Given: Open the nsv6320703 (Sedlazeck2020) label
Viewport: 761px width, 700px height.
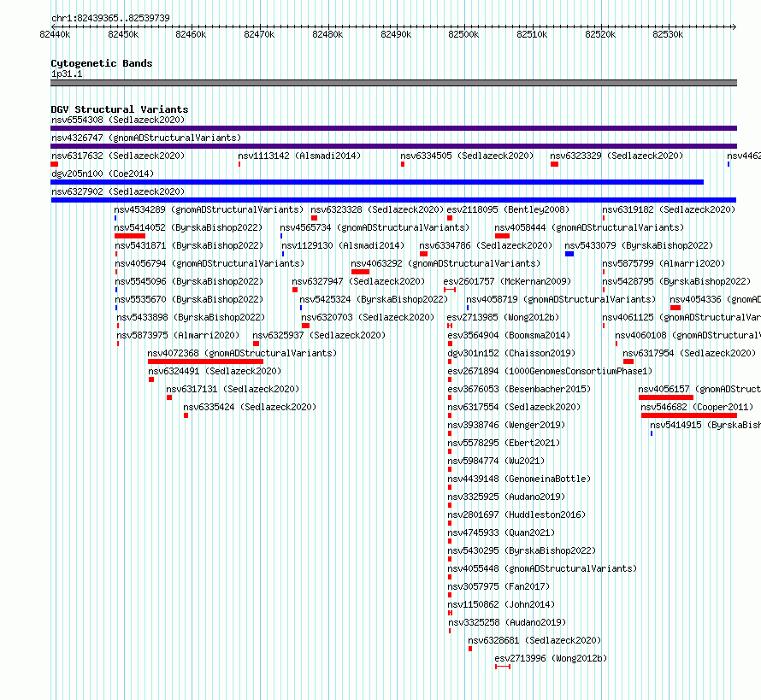Looking at the screenshot, I should coord(368,317).
